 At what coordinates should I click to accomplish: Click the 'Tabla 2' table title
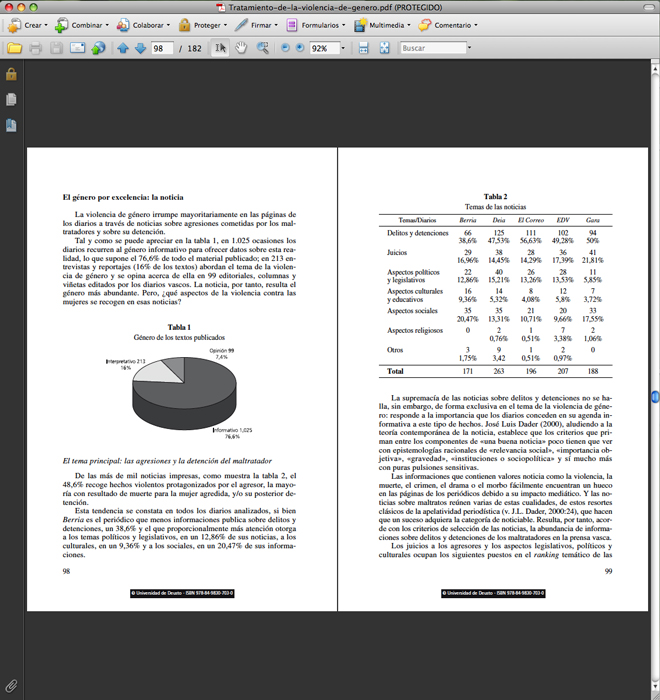point(495,196)
